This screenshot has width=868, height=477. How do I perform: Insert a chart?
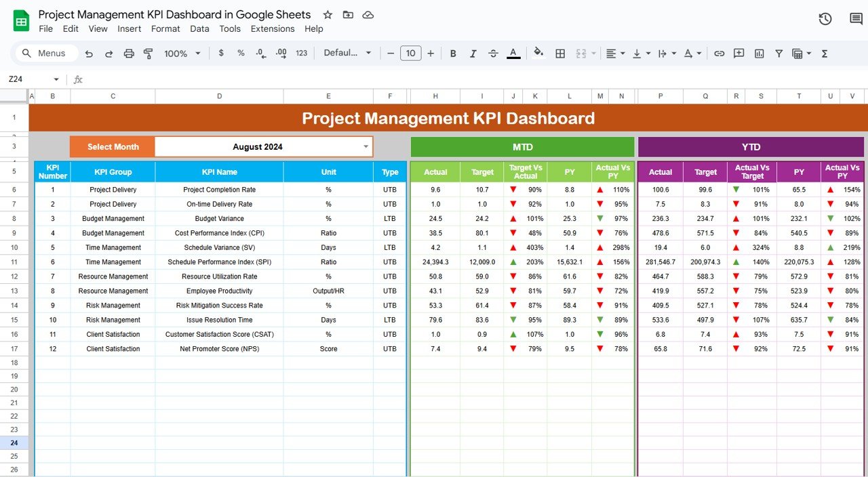click(759, 54)
